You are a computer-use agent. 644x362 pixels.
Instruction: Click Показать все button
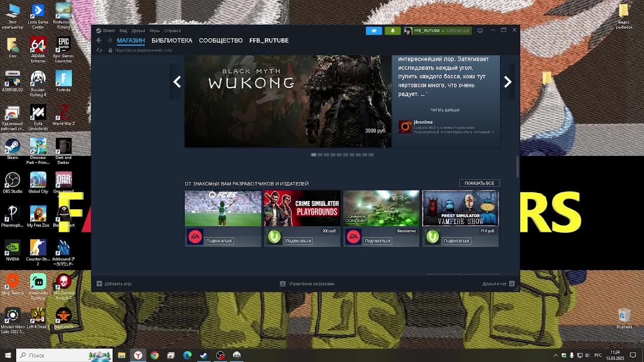479,183
